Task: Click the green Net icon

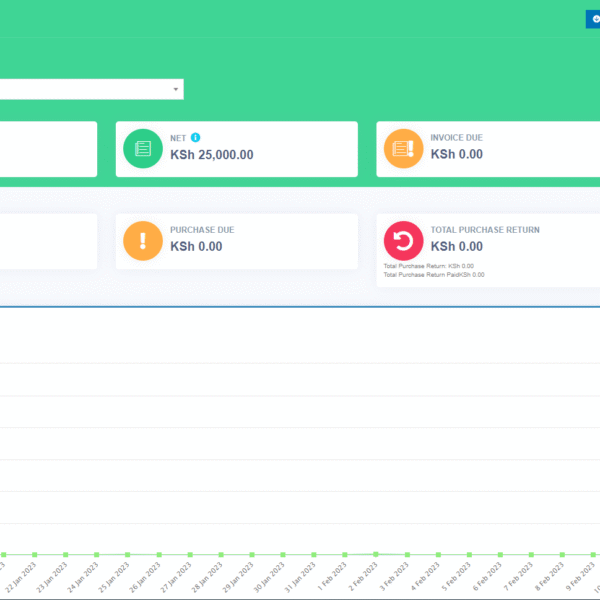Action: pyautogui.click(x=143, y=149)
